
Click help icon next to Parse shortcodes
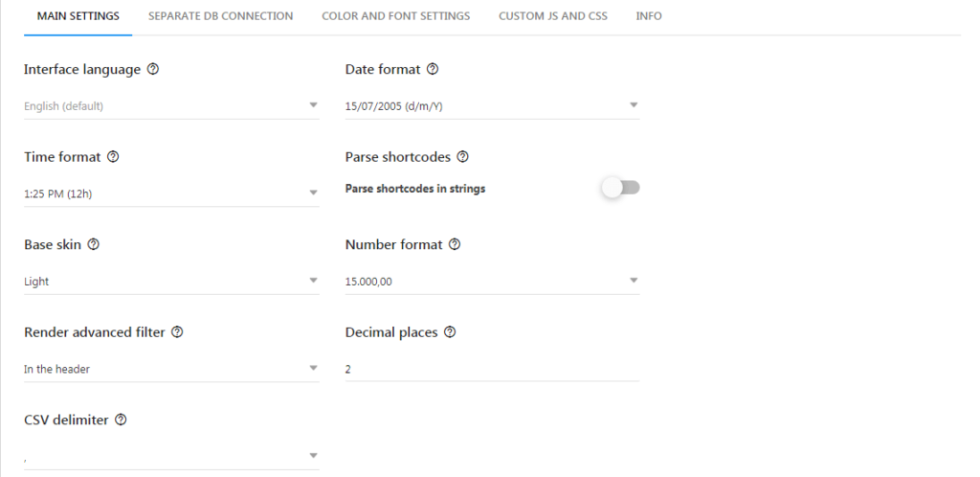tap(462, 157)
